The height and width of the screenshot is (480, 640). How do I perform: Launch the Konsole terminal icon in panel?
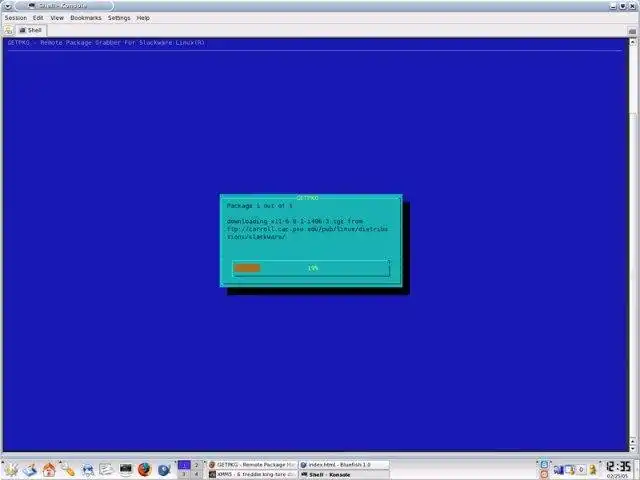(125, 469)
